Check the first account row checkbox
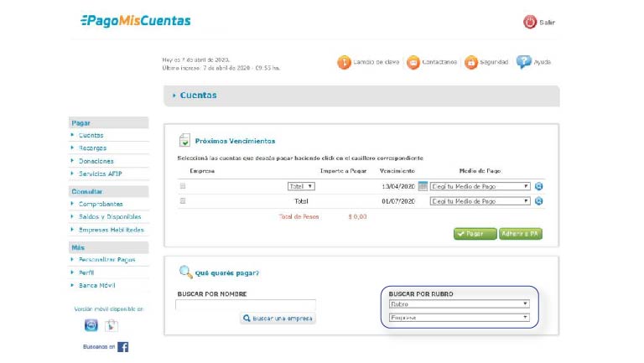Image resolution: width=644 pixels, height=363 pixels. pyautogui.click(x=183, y=186)
